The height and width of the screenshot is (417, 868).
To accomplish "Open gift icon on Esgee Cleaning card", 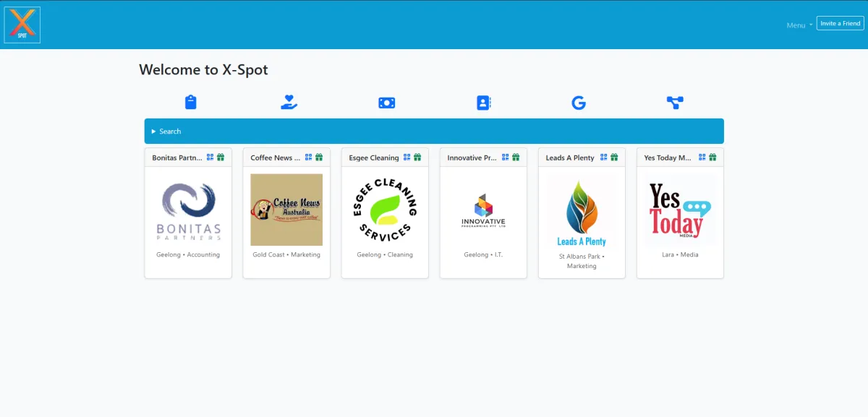I will coord(417,158).
